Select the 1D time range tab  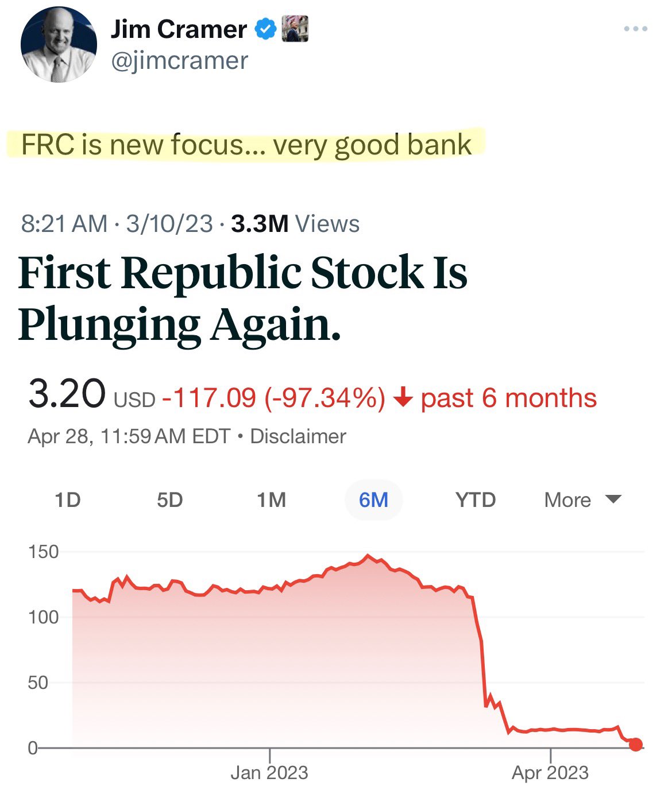click(68, 500)
